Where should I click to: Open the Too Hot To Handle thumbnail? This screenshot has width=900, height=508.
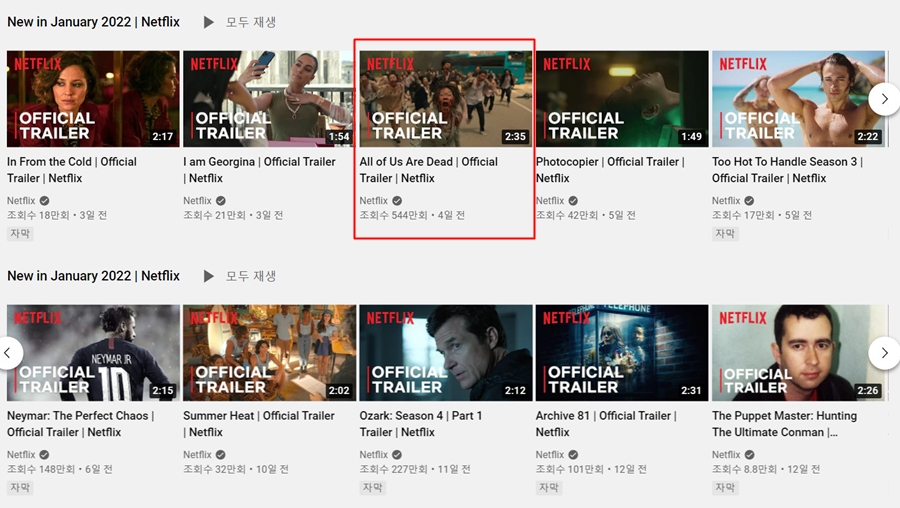[x=798, y=99]
